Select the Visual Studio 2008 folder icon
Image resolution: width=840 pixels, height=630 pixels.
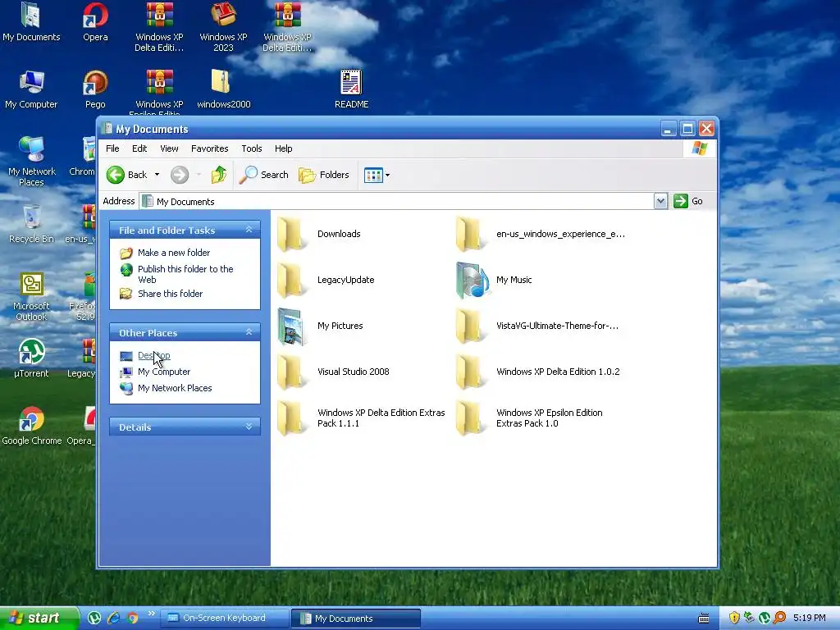[291, 372]
